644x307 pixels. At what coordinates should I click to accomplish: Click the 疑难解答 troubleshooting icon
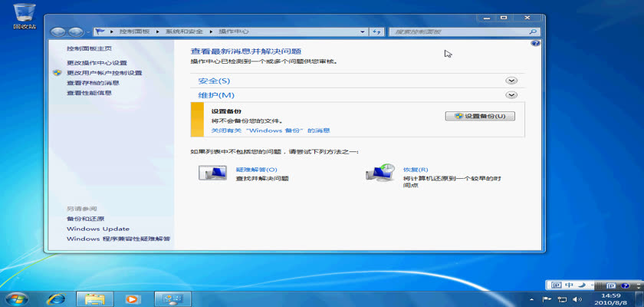click(213, 173)
